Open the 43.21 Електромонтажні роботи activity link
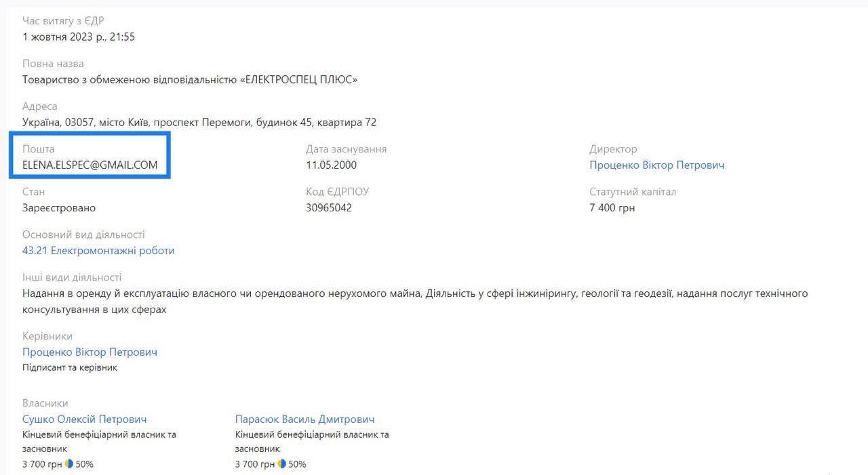The height and width of the screenshot is (475, 868). coord(98,251)
